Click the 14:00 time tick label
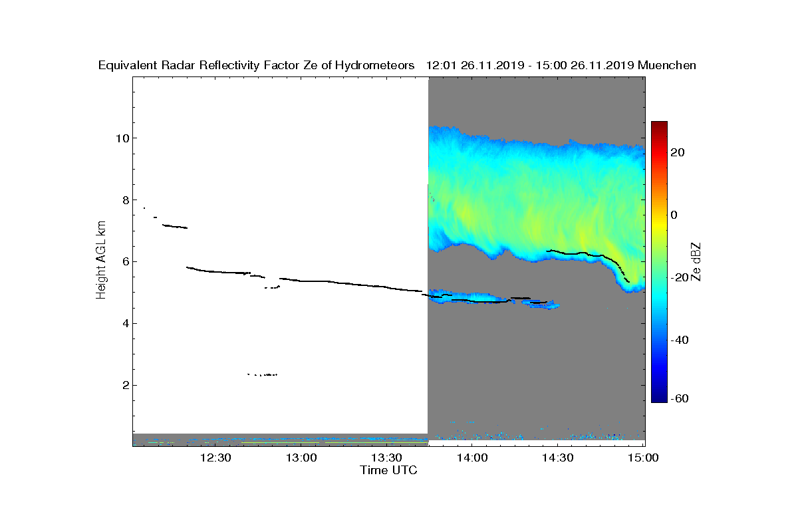This screenshot has width=798, height=532. click(x=473, y=458)
